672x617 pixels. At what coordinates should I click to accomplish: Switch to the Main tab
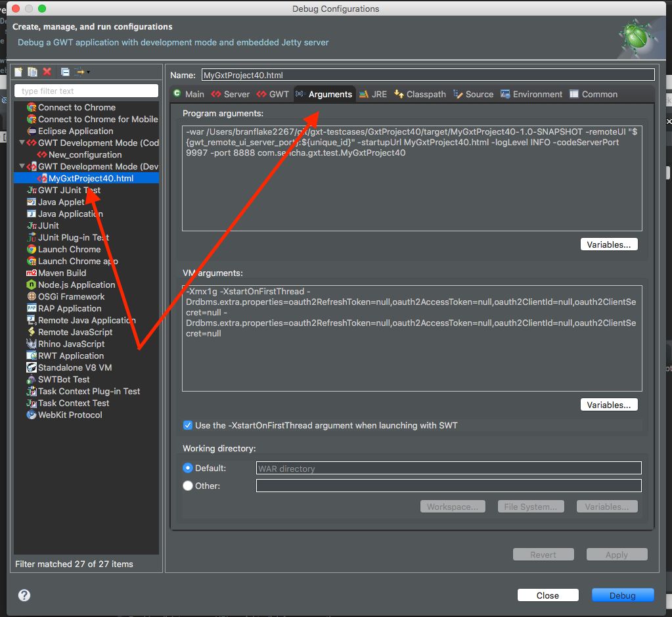tap(189, 95)
